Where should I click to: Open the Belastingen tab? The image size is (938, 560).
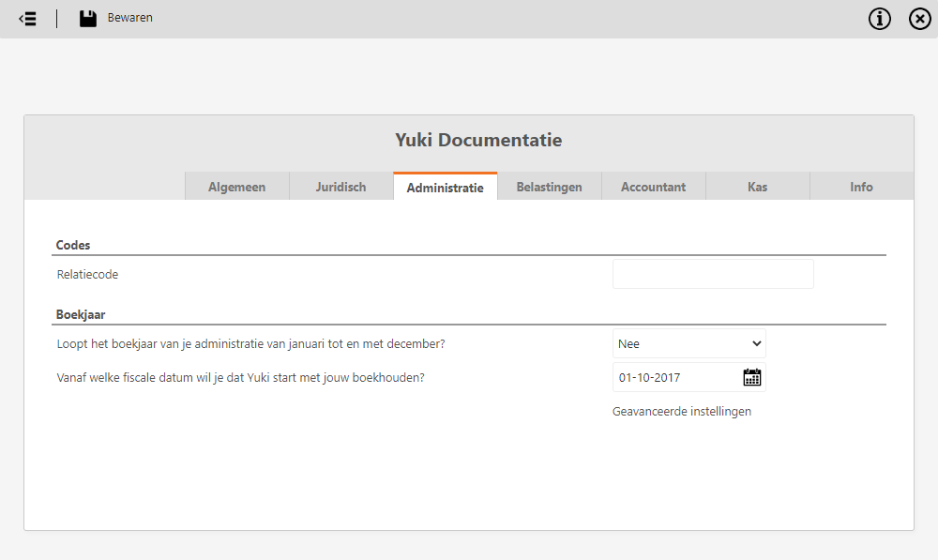(549, 187)
